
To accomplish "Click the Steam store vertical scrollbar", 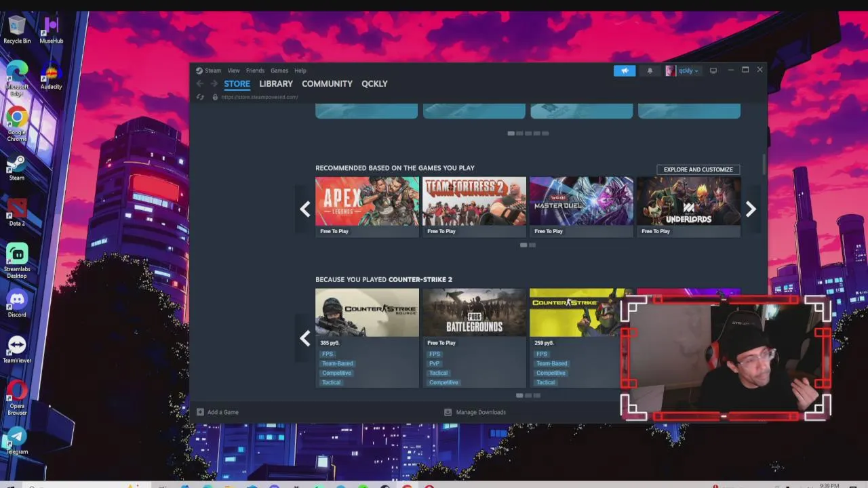I will click(x=764, y=163).
